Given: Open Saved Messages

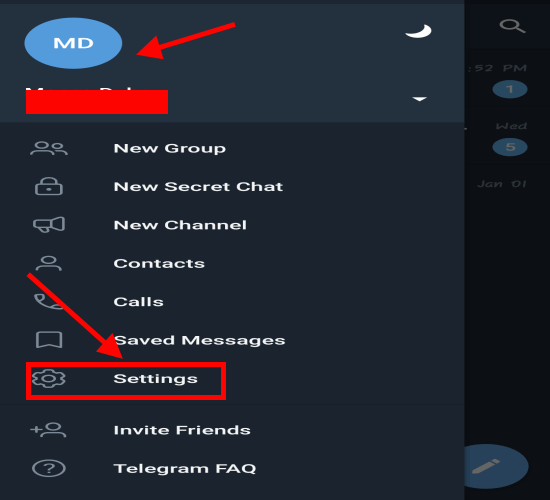Looking at the screenshot, I should click(232, 340).
